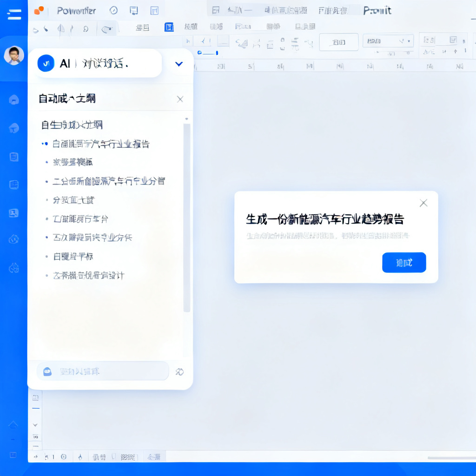Click the home outline icon near sidebar bottom

pyautogui.click(x=13, y=424)
